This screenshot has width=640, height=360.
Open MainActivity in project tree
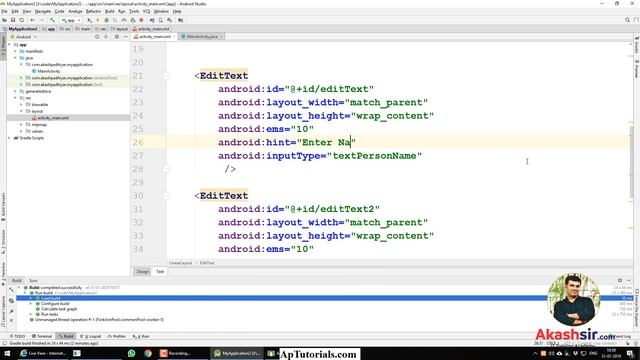pos(49,71)
